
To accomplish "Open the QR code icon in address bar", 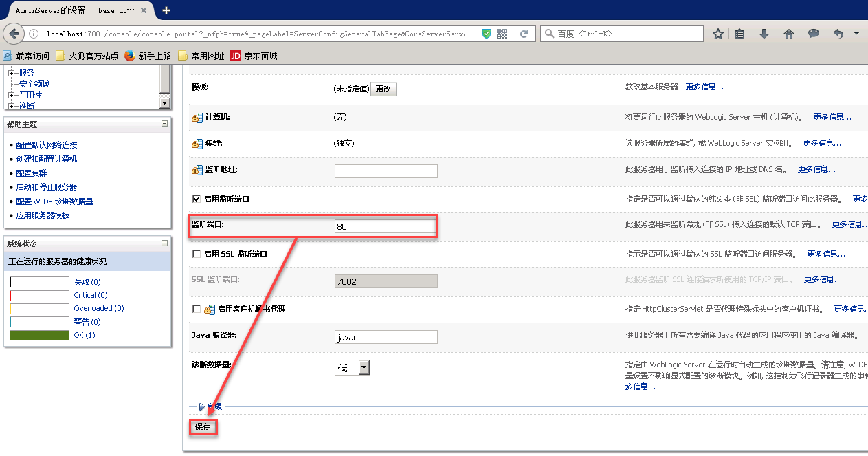I will click(502, 34).
